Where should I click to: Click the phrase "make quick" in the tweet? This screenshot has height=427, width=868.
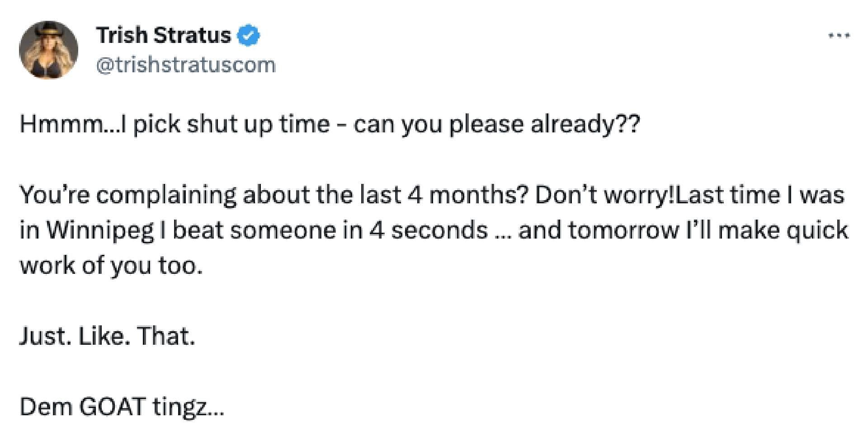point(783,230)
